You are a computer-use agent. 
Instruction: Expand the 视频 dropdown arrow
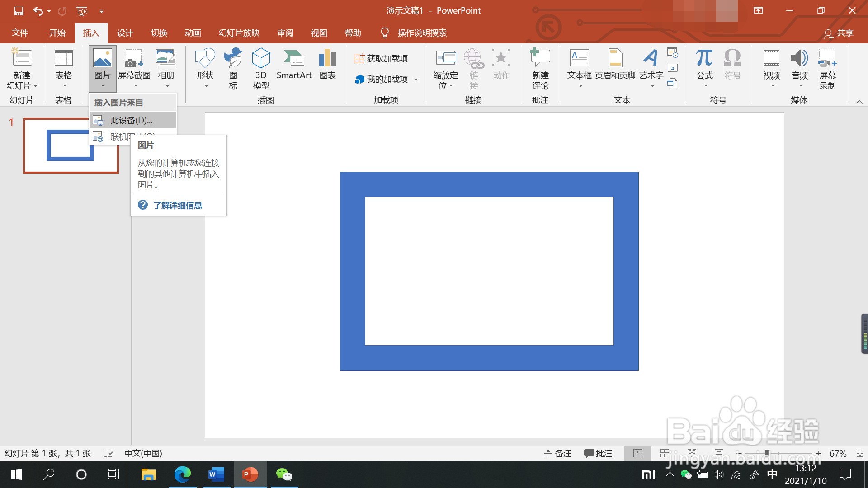[x=773, y=86]
